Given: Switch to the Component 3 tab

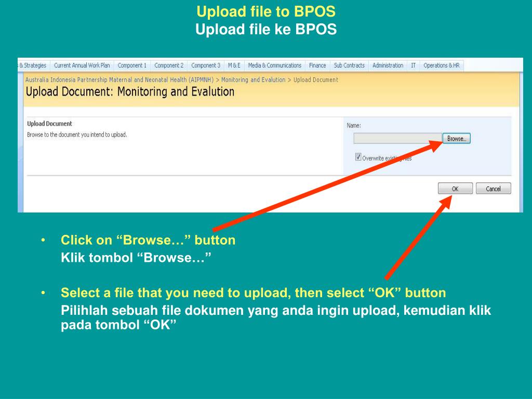Looking at the screenshot, I should [x=206, y=65].
